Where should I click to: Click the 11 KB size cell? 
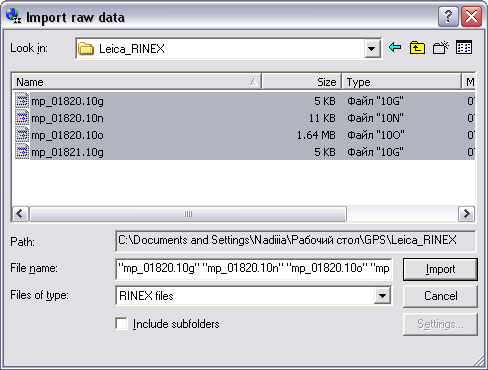pyautogui.click(x=322, y=118)
